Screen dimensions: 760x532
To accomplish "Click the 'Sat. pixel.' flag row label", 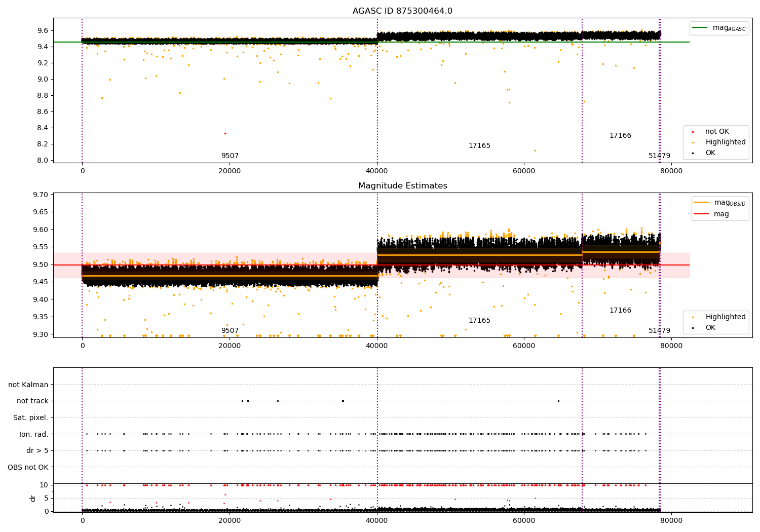I will (x=31, y=418).
